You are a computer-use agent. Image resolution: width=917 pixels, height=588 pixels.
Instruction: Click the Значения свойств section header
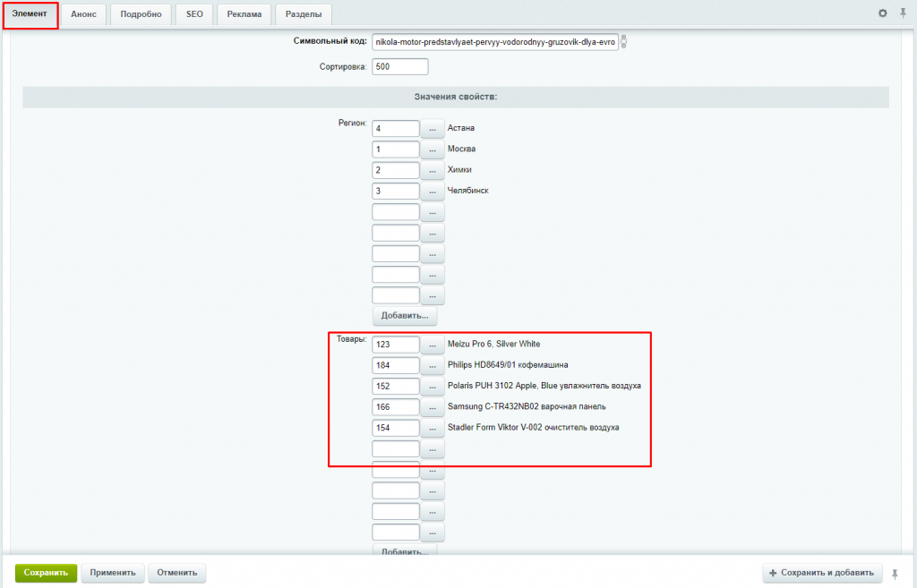pyautogui.click(x=456, y=97)
